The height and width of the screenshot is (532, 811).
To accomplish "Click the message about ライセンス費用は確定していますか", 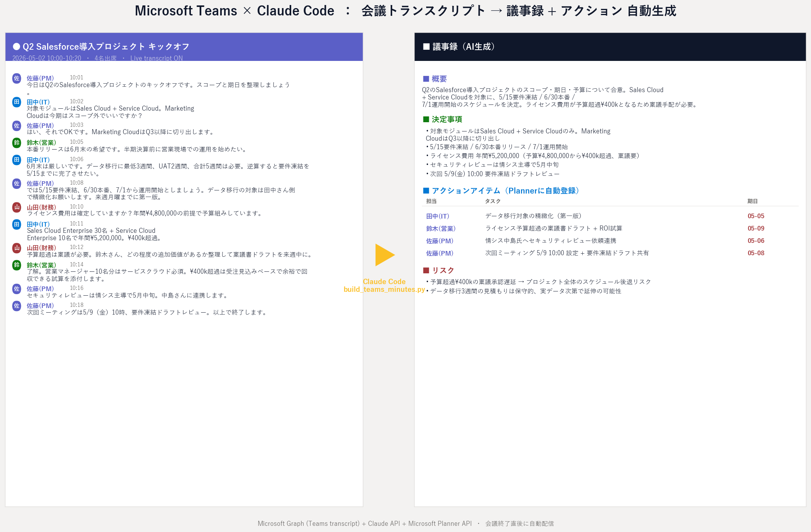I will [145, 213].
